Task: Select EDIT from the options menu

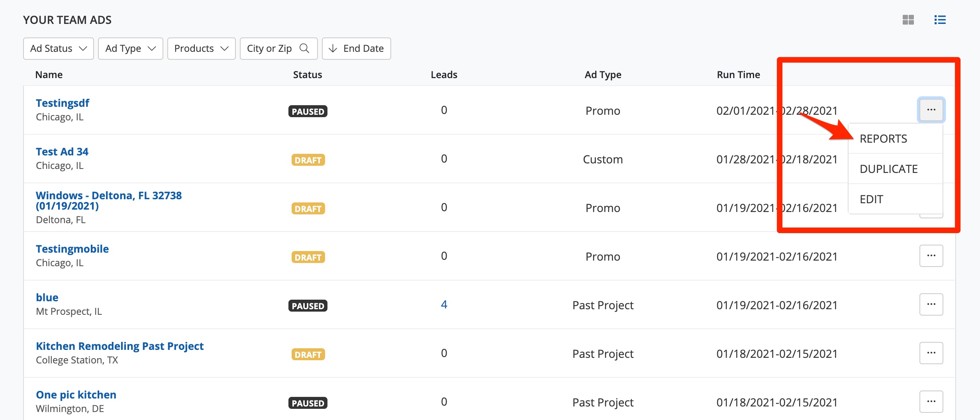Action: (871, 199)
